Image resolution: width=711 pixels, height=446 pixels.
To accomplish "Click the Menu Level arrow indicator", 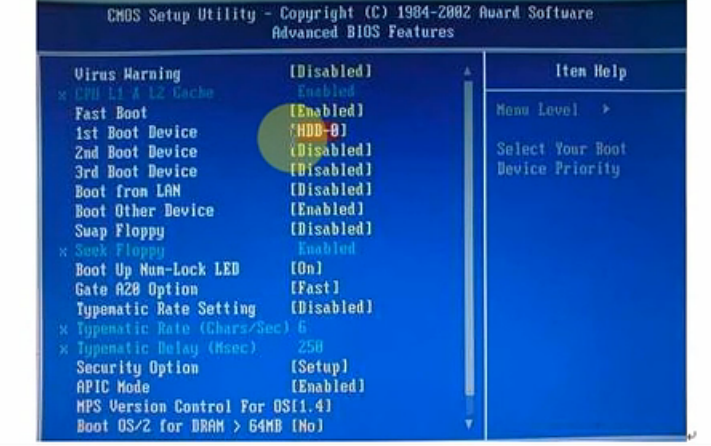I will click(606, 109).
